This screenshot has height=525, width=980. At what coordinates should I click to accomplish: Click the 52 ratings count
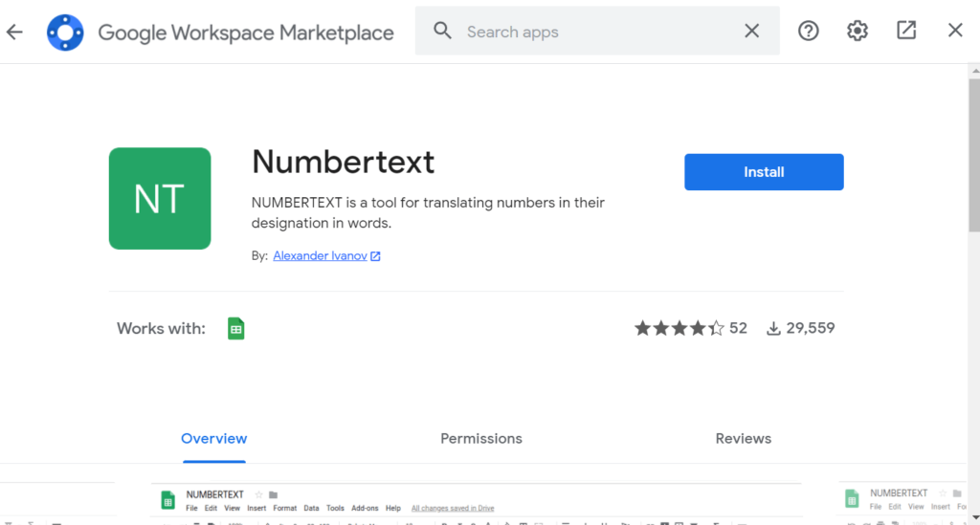(x=738, y=328)
